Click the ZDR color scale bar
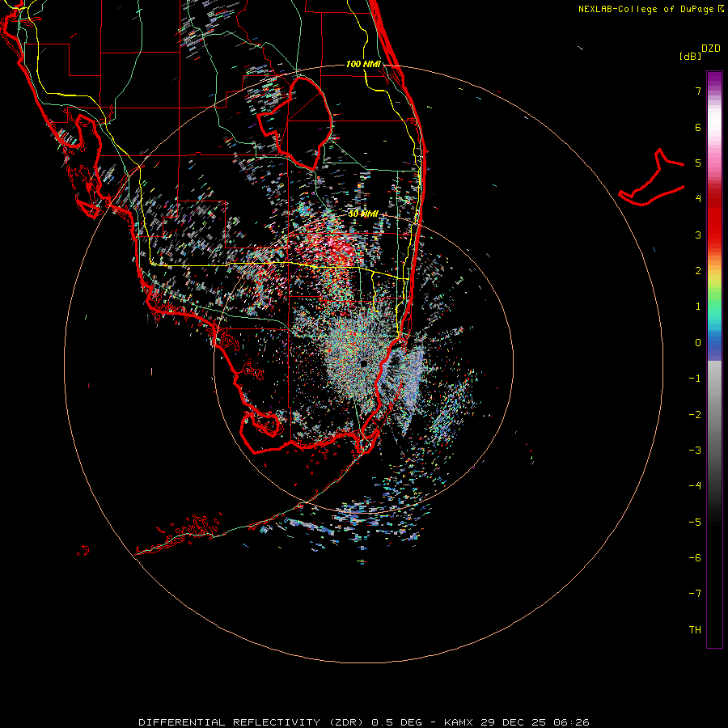Screen dimensions: 728x728 tap(714, 359)
